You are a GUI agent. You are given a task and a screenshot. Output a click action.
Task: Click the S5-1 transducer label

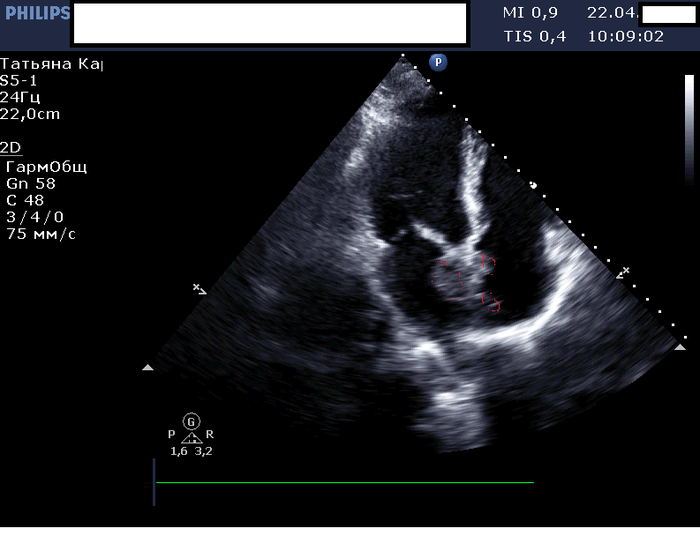coord(20,80)
